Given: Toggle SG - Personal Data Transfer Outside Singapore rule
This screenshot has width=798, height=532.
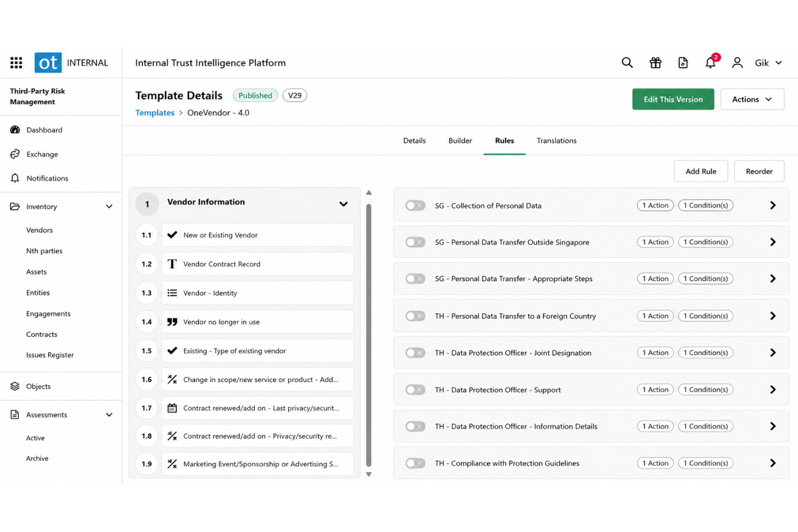Looking at the screenshot, I should (415, 242).
